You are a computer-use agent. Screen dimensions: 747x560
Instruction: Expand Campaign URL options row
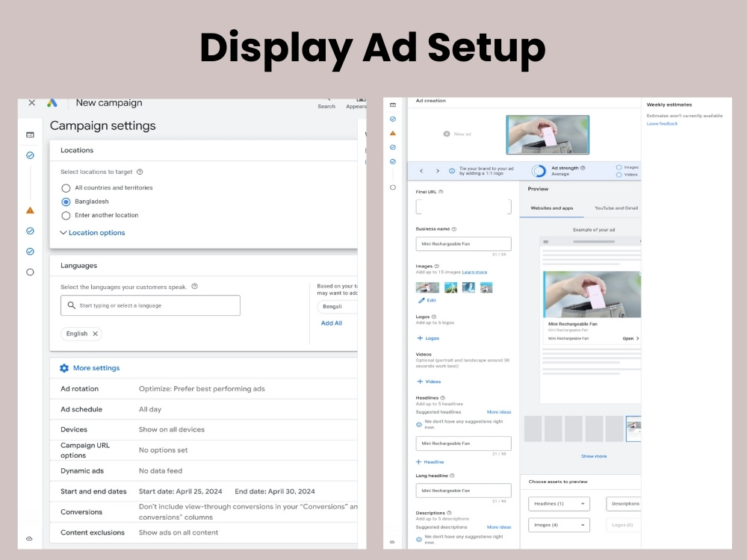tap(204, 450)
